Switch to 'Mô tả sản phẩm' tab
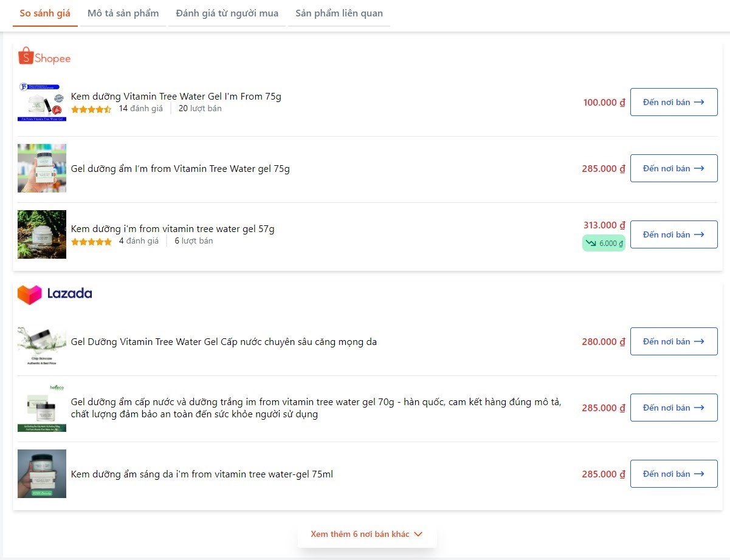The image size is (730, 560). coord(123,13)
